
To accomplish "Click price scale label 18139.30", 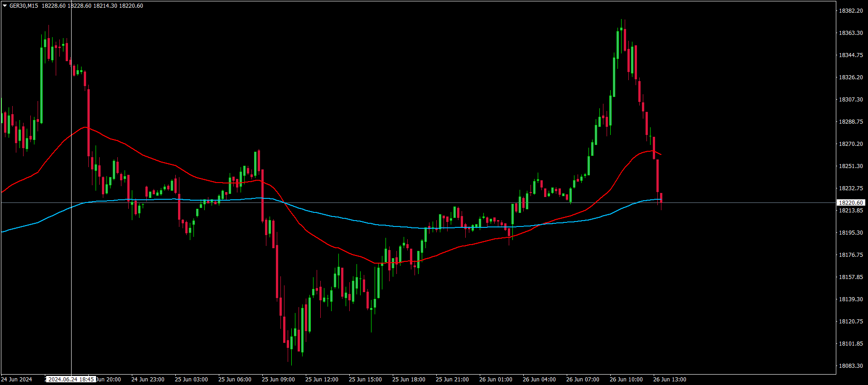I will click(851, 299).
